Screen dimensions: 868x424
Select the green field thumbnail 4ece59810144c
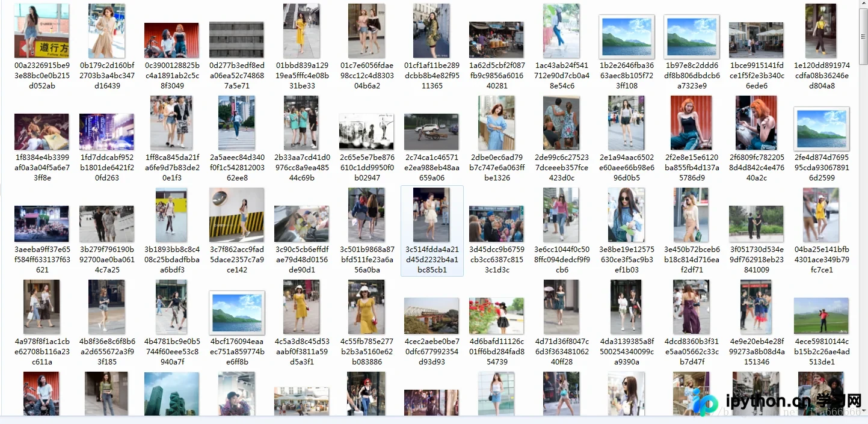click(821, 316)
